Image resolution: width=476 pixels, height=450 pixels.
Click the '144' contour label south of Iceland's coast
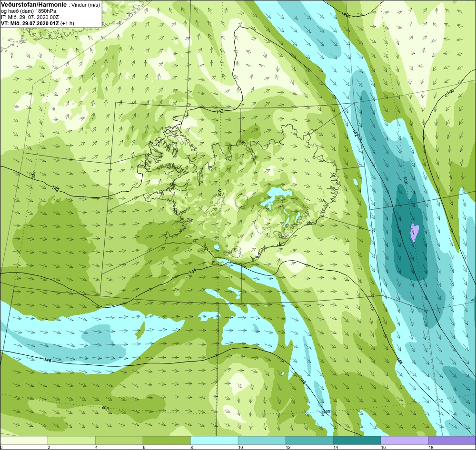tap(192, 272)
